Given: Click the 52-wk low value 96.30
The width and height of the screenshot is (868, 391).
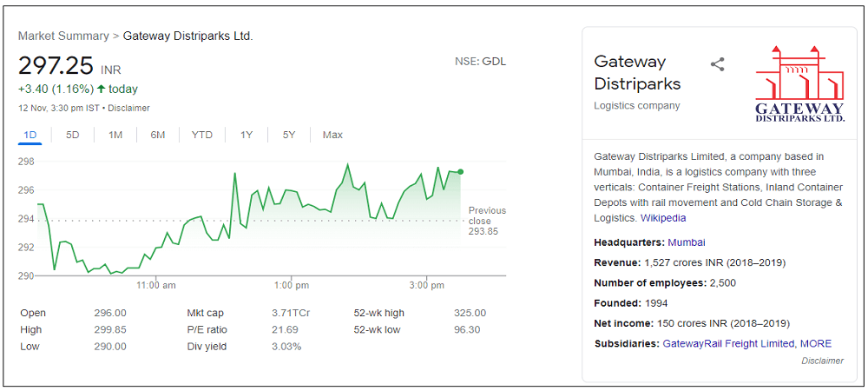Looking at the screenshot, I should 467,329.
